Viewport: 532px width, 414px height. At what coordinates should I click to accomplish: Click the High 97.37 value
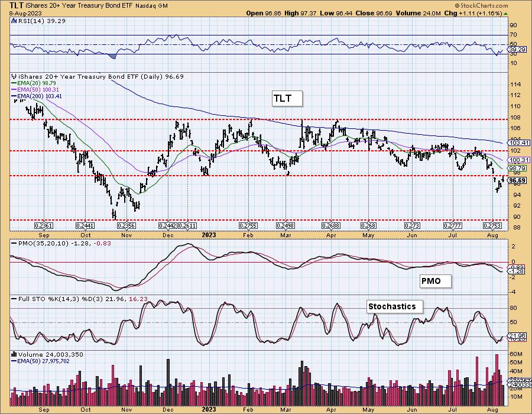tap(300, 13)
